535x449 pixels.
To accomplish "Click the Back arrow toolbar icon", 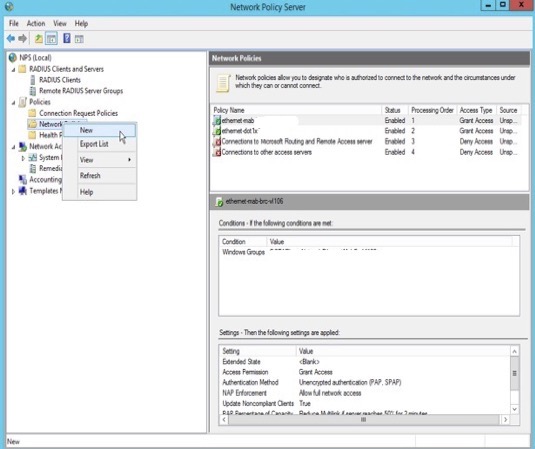I will [x=11, y=39].
